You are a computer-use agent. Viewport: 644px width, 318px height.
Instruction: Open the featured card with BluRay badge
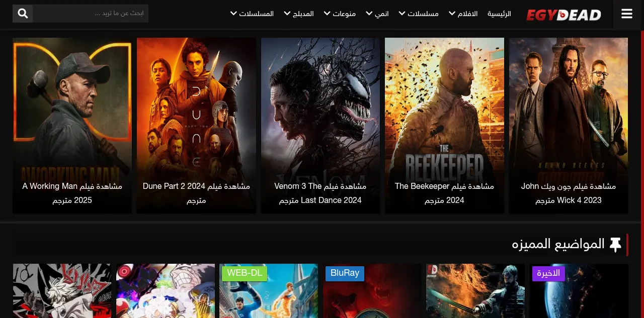tap(372, 291)
